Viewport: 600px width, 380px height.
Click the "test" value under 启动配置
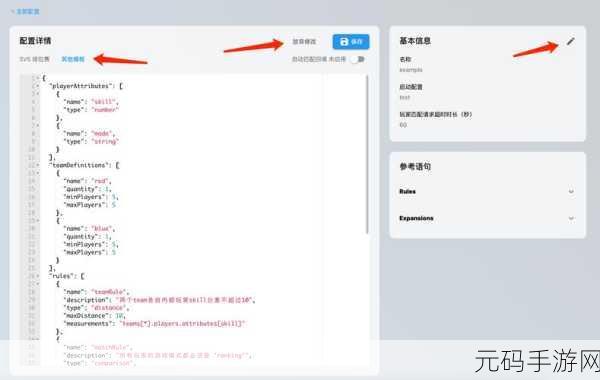(x=404, y=98)
